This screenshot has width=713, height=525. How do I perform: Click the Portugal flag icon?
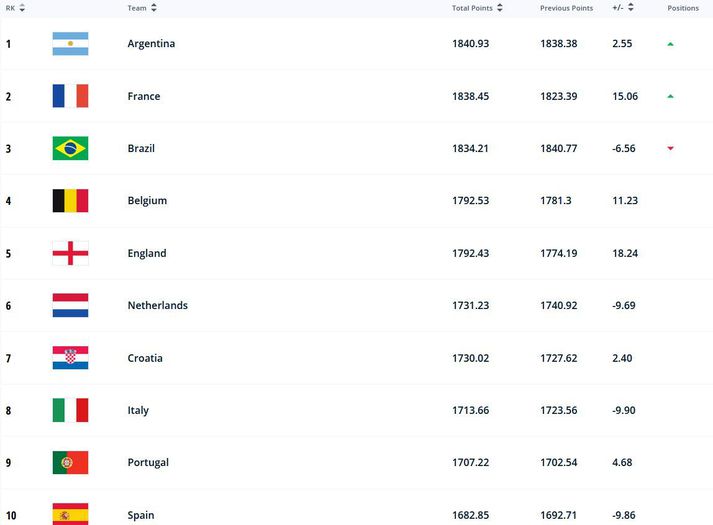(70, 462)
